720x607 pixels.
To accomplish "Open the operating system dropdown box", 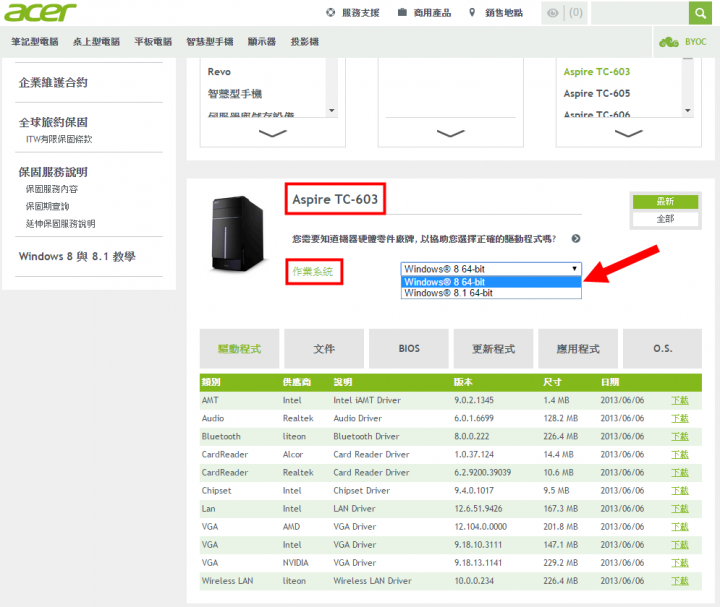I will 491,269.
